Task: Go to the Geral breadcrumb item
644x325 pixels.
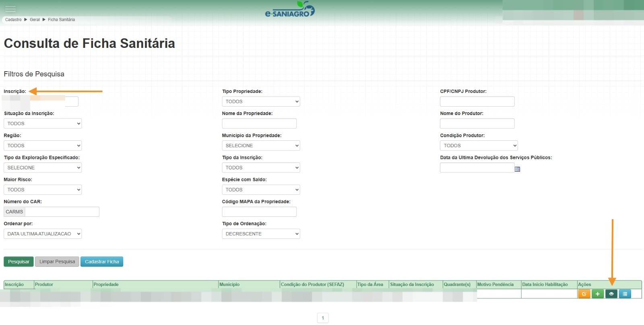Action: [35, 19]
